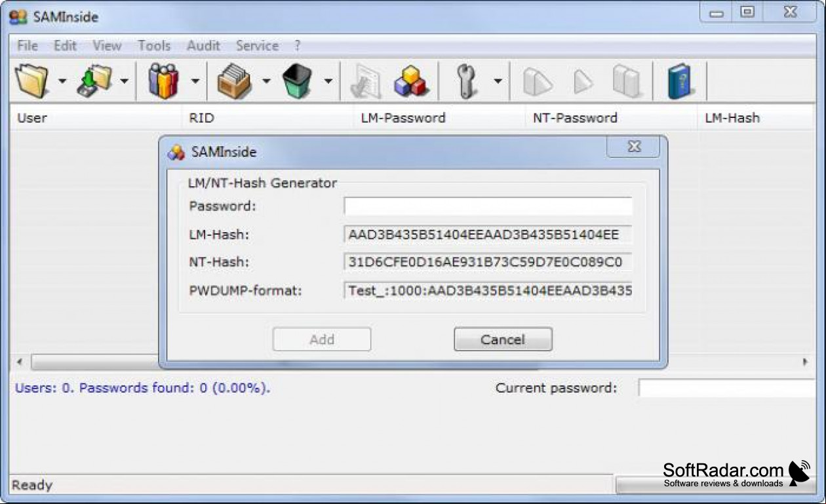Sort by the User column header
The image size is (826, 504).
click(x=95, y=118)
